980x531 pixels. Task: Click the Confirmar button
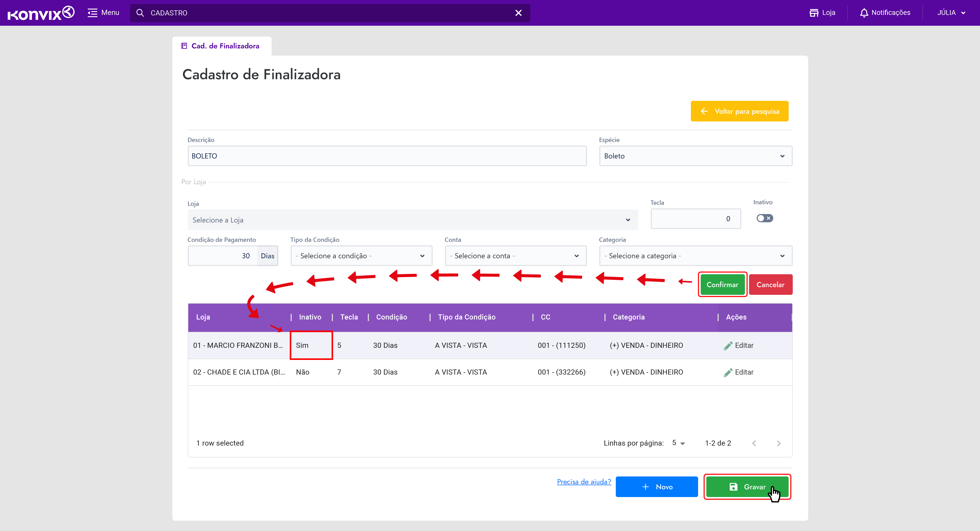tap(722, 285)
